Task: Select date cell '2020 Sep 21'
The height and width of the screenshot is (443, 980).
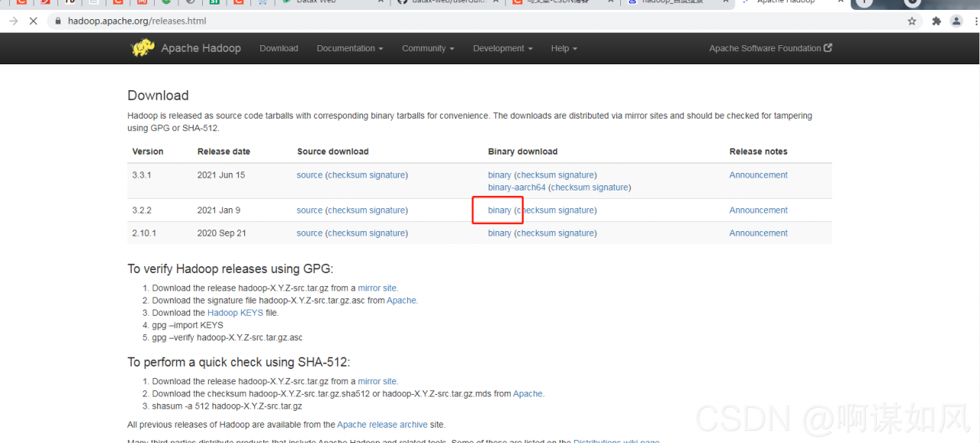Action: tap(222, 233)
